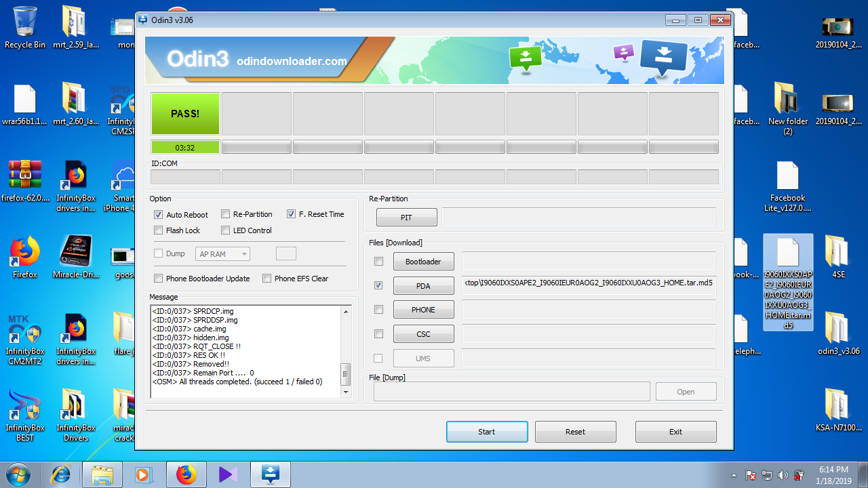Screen dimensions: 868x488
Task: Click the 'RQT_CLOSE !!' log line
Action: (x=197, y=346)
